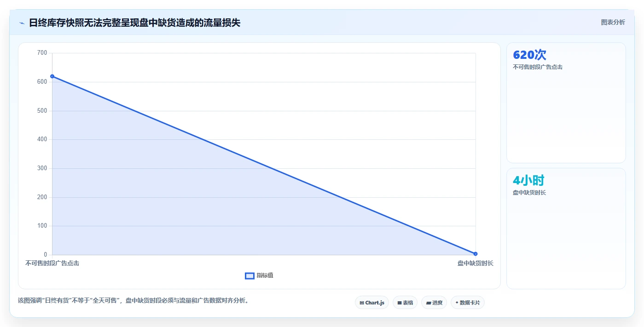
Task: Click the y-axis tick label 400
Action: click(x=42, y=139)
